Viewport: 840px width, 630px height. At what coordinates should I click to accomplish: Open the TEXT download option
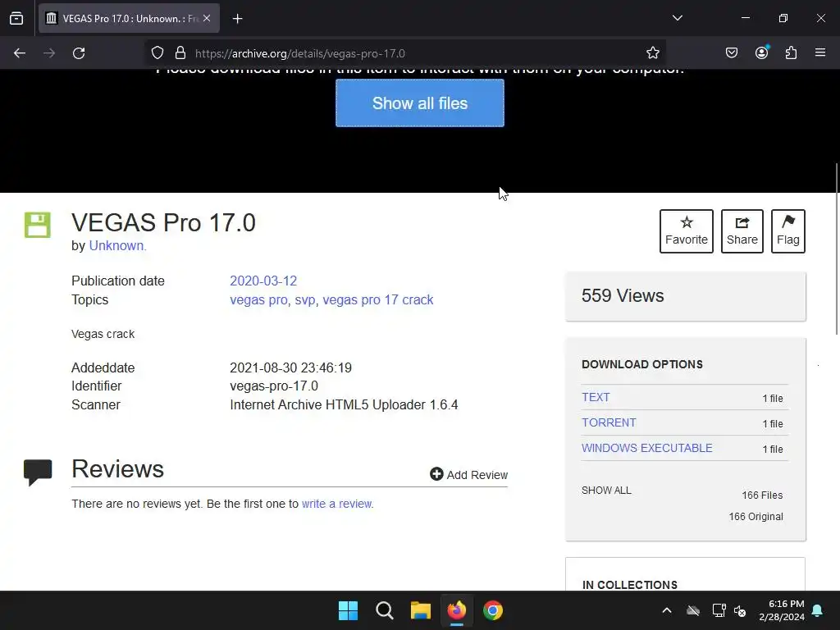596,397
